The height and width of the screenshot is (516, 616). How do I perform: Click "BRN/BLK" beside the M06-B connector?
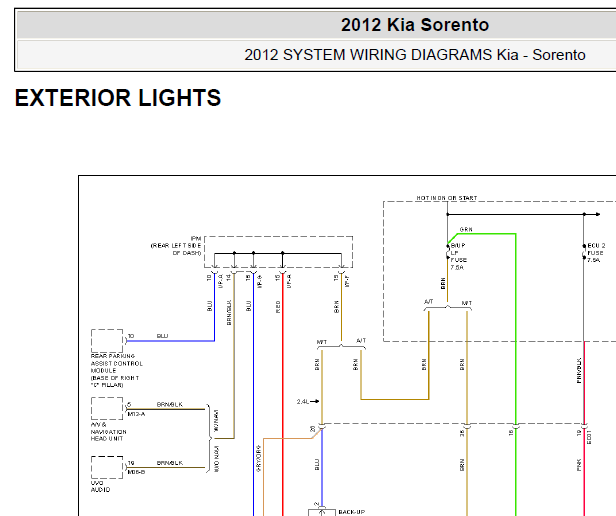[170, 463]
